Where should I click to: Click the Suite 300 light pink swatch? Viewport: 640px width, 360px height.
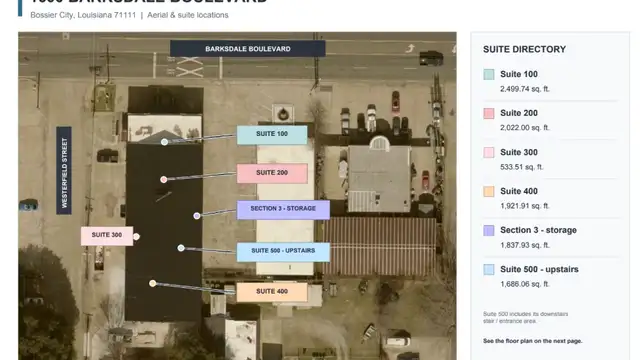click(x=489, y=152)
